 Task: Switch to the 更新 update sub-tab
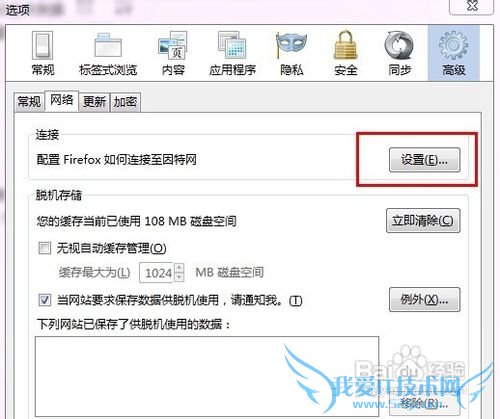click(94, 102)
